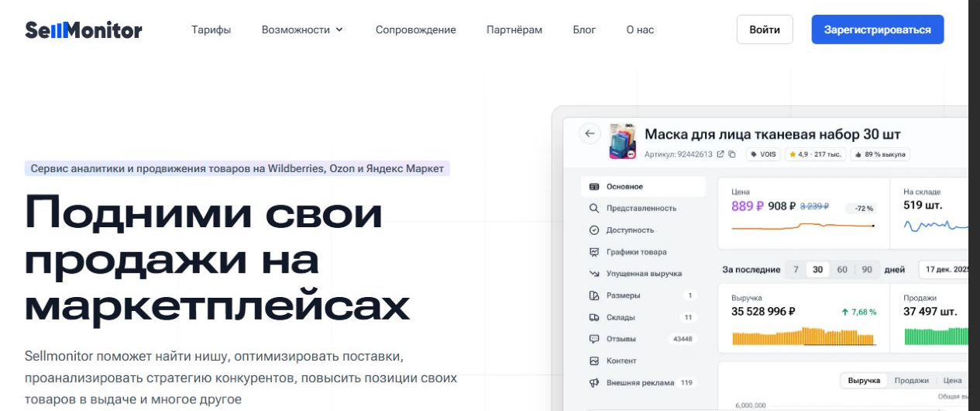980x411 pixels.
Task: Click the 35 528 996 ₽ revenue value
Action: (x=763, y=312)
